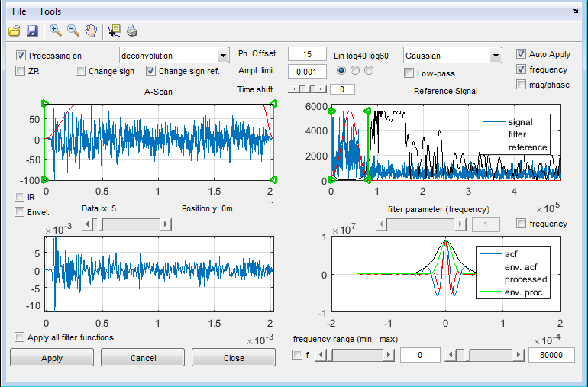Image resolution: width=588 pixels, height=387 pixels.
Task: Click the upper-right green marker of the Reference Signal plot
Action: 367,111
